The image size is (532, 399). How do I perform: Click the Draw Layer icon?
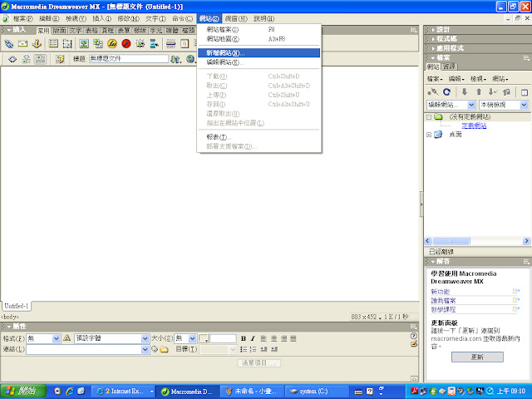(x=67, y=43)
